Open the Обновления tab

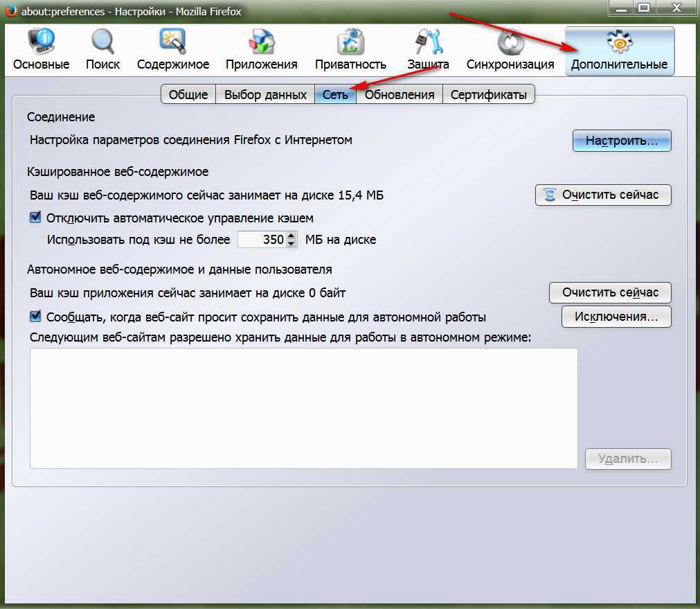(x=400, y=94)
